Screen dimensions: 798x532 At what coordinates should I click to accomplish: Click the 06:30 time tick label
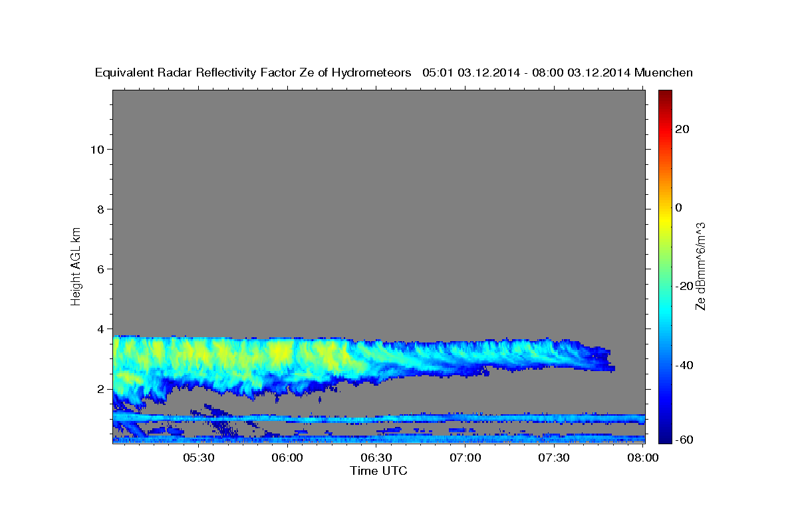point(376,458)
